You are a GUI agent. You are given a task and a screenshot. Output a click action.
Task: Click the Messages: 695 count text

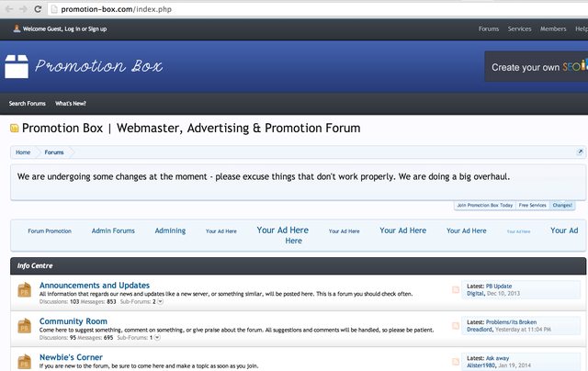(x=95, y=338)
